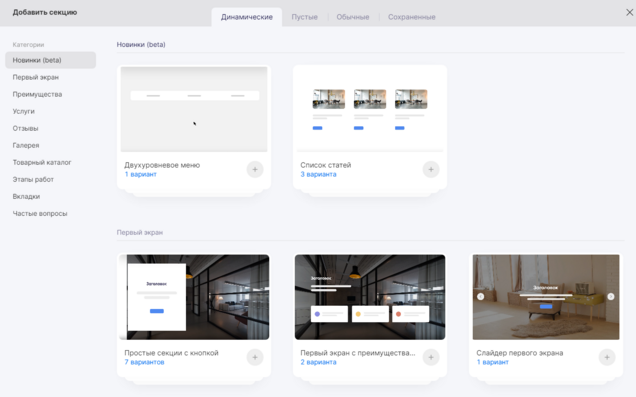Viewport: 636px width, 397px height.
Task: Open 3 варианта link under Список статей
Action: (x=318, y=174)
